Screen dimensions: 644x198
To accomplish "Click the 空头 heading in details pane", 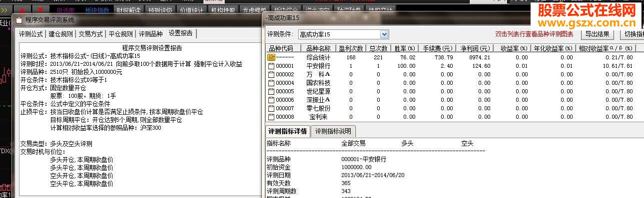I will (467, 143).
